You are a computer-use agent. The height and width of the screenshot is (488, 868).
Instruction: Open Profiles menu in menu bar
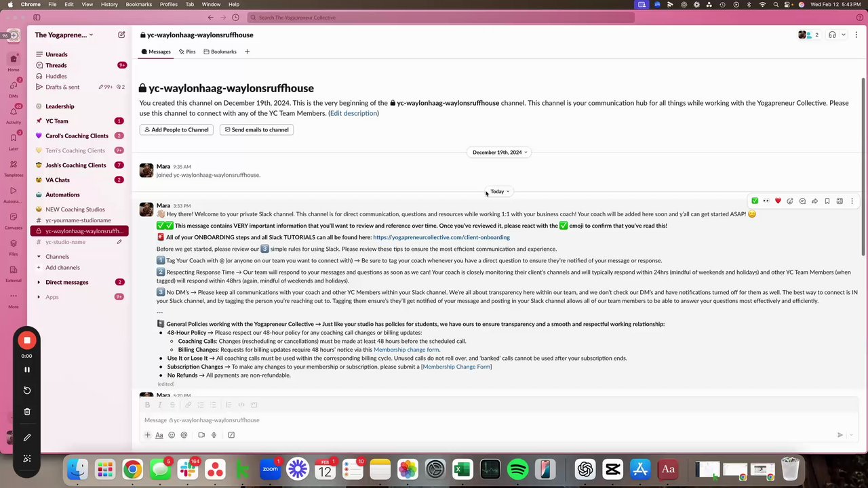pos(169,4)
